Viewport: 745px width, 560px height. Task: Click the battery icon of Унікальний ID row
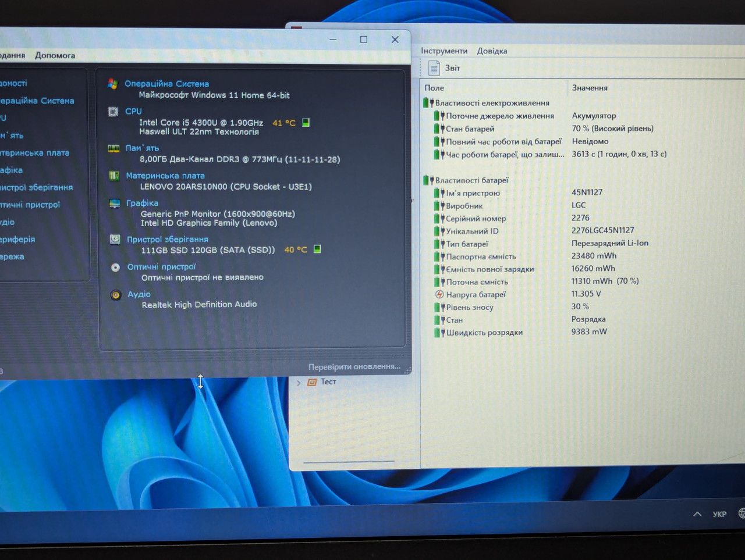439,231
